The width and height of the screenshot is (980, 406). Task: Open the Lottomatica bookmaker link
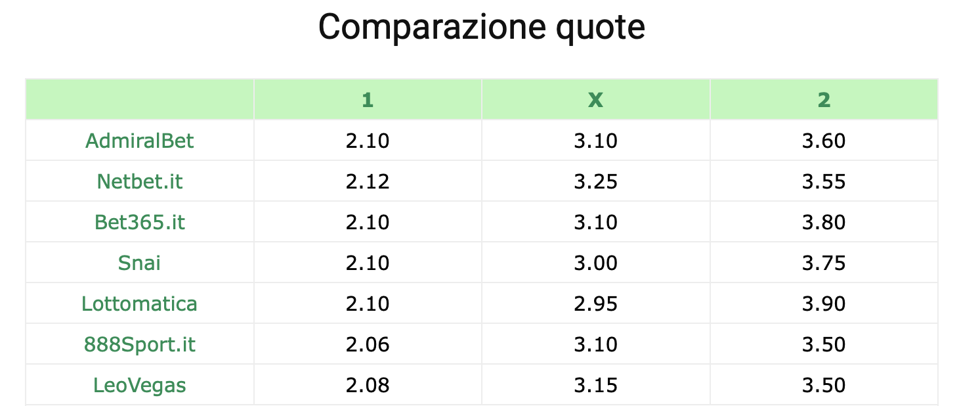(139, 304)
